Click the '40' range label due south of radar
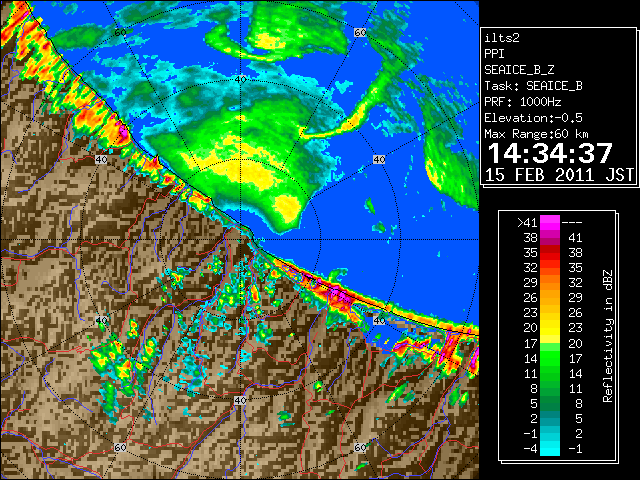Viewport: 640px width, 480px height. click(x=240, y=400)
